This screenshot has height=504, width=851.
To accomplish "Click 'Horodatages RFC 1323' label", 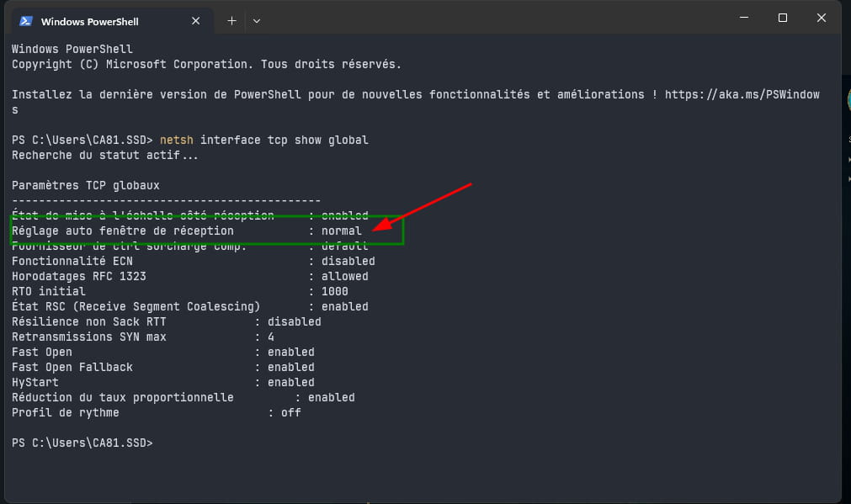I will 78,277.
